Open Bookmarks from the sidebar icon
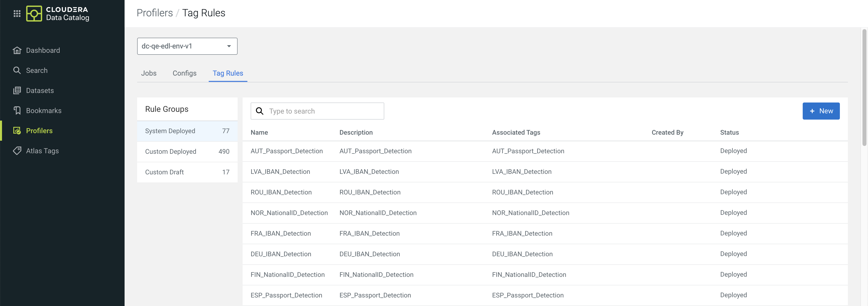868x306 pixels. [x=17, y=111]
